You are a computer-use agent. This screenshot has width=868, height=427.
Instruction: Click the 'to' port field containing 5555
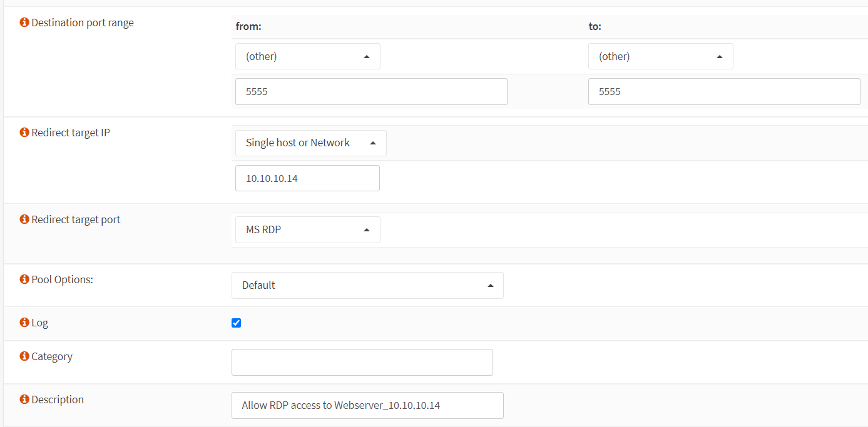click(x=724, y=91)
